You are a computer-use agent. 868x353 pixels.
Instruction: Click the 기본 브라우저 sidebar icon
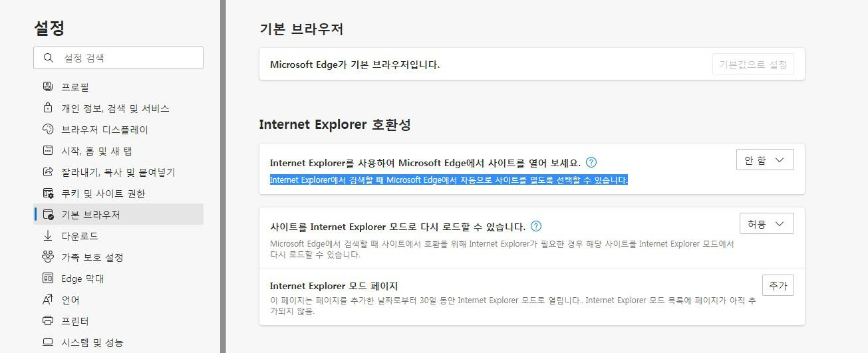tap(48, 214)
